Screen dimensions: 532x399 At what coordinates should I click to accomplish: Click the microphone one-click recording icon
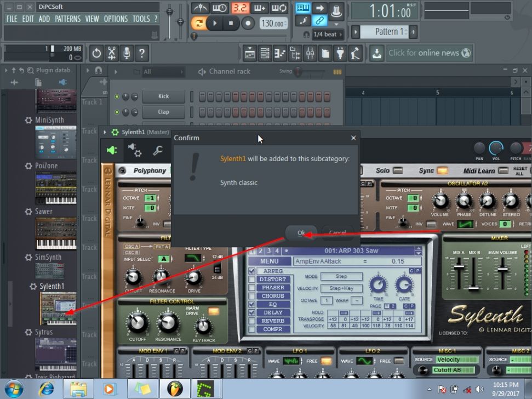[127, 53]
